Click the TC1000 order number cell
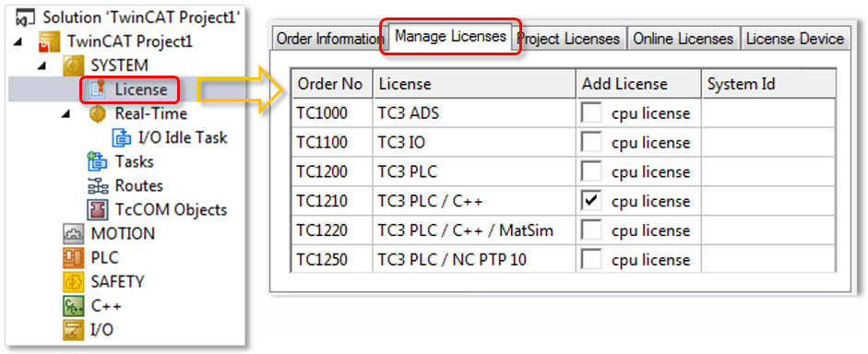Screen dimensions: 868x354 332,113
